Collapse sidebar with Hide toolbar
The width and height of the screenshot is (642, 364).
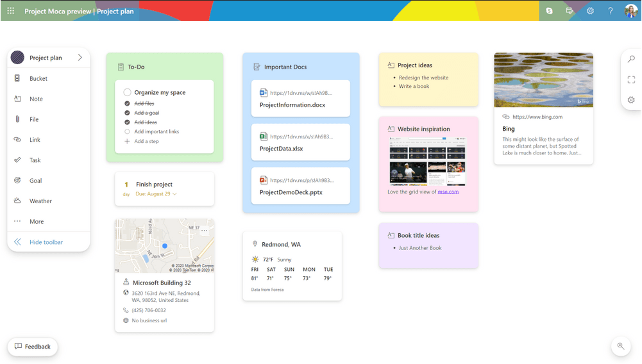click(x=46, y=242)
